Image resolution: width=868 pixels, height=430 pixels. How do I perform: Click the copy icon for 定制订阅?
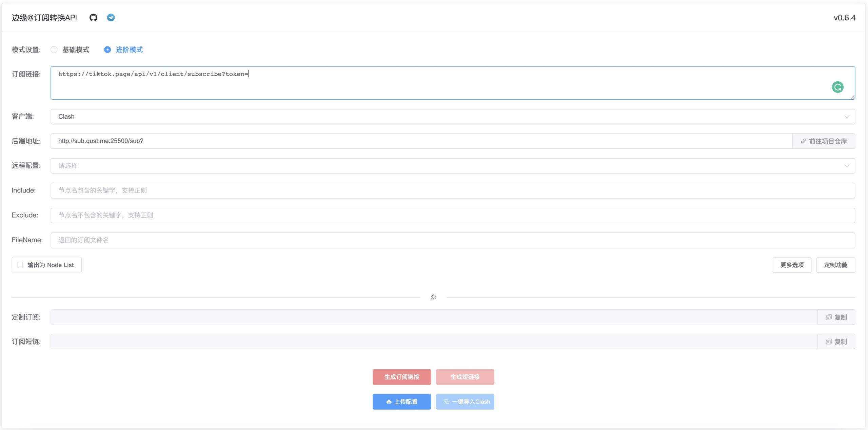tap(828, 317)
